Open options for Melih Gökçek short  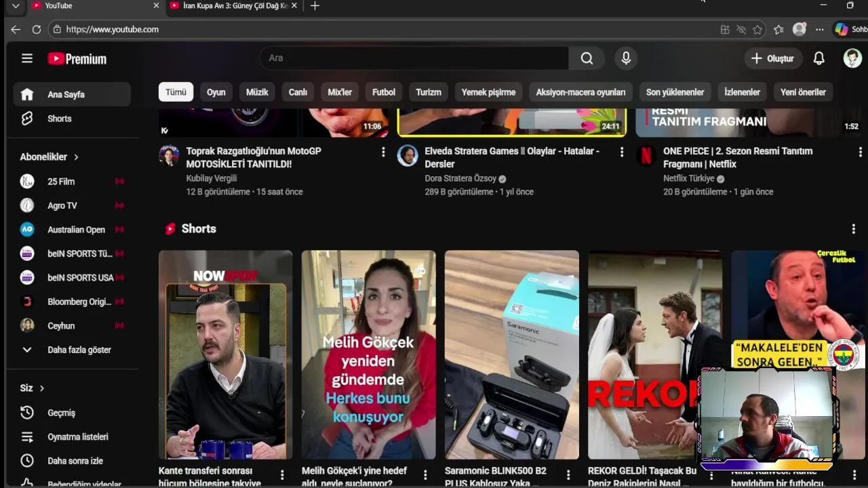pos(425,475)
